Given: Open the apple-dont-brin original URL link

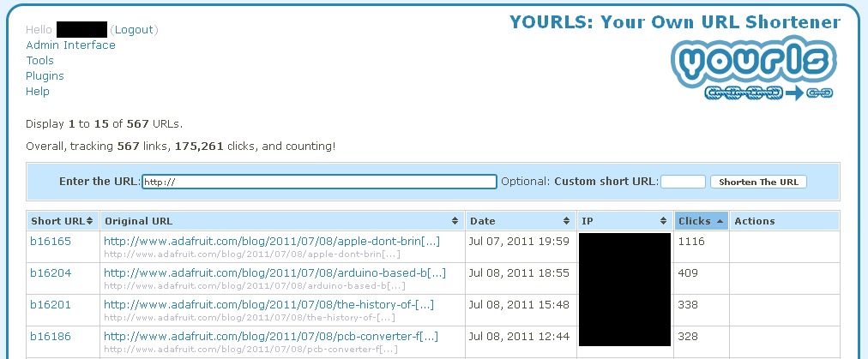Looking at the screenshot, I should coord(271,242).
